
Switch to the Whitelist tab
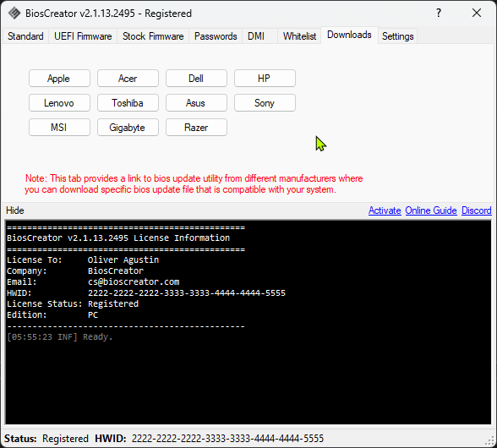pos(299,36)
